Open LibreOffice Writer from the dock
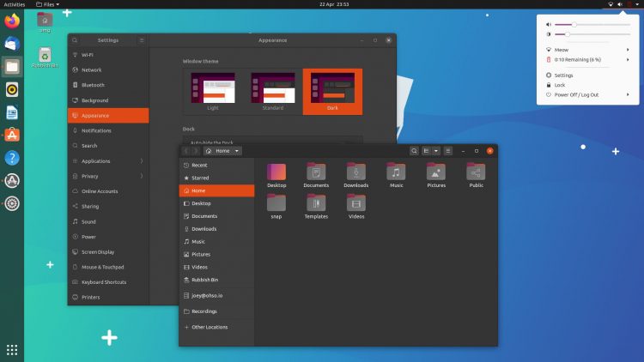This screenshot has height=362, width=644. coord(12,112)
